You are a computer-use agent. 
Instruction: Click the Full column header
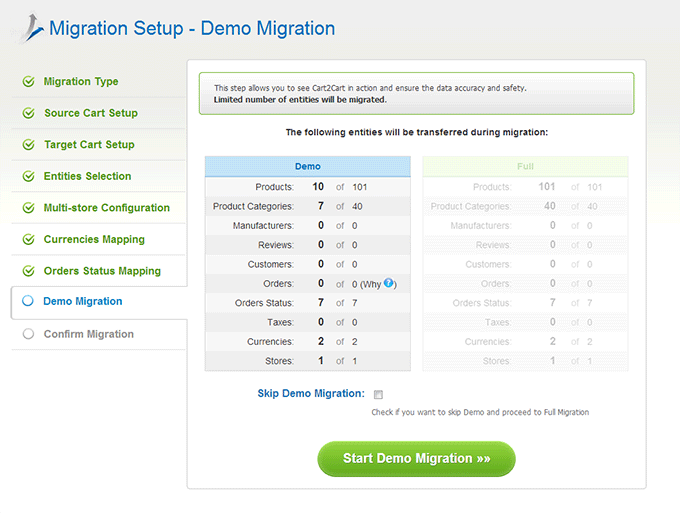click(525, 167)
